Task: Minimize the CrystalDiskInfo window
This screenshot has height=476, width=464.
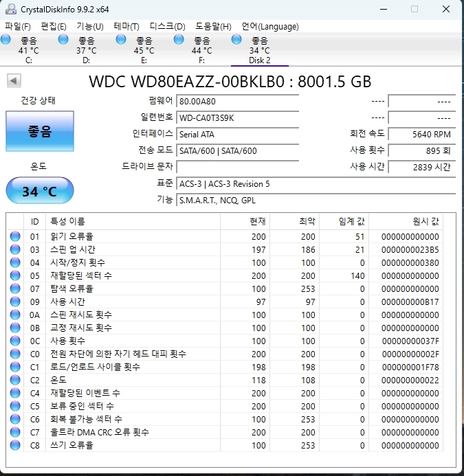Action: tap(384, 9)
